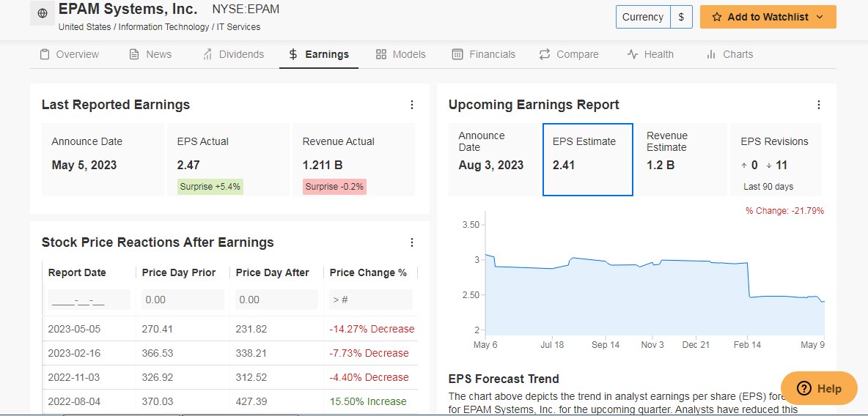Open the Models tab
The image size is (868, 416).
(x=401, y=54)
